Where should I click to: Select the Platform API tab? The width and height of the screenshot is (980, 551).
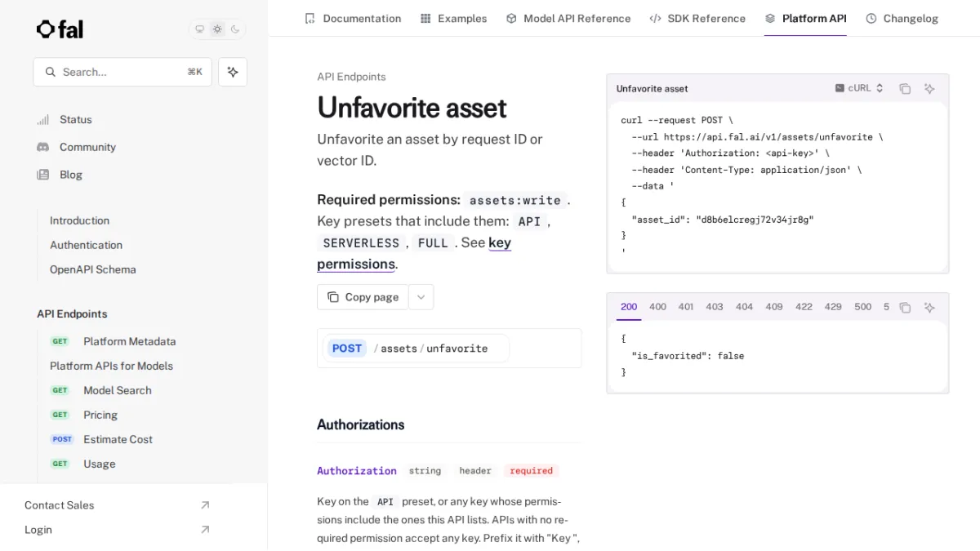(x=805, y=18)
